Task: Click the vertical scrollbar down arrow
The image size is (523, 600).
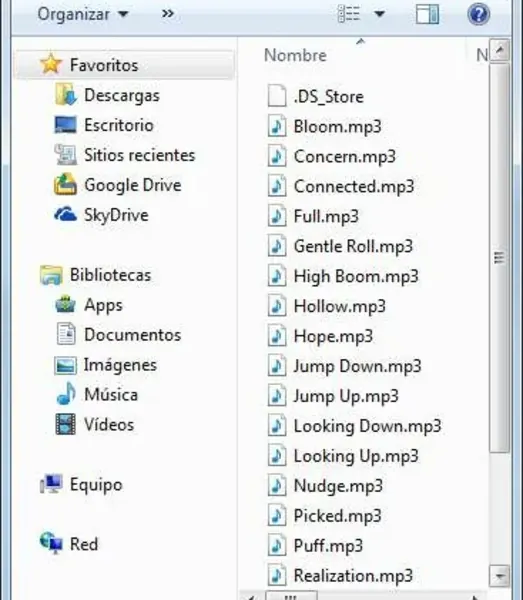Action: point(500,575)
